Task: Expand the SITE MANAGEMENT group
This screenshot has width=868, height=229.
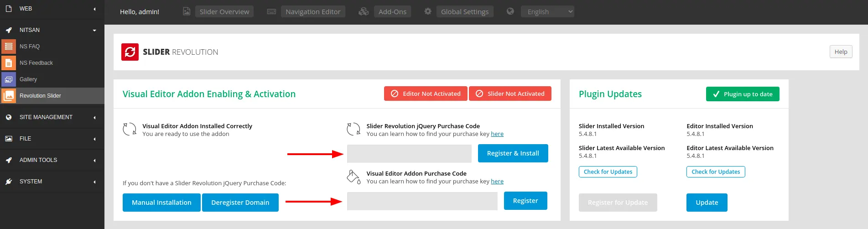Action: pos(94,117)
